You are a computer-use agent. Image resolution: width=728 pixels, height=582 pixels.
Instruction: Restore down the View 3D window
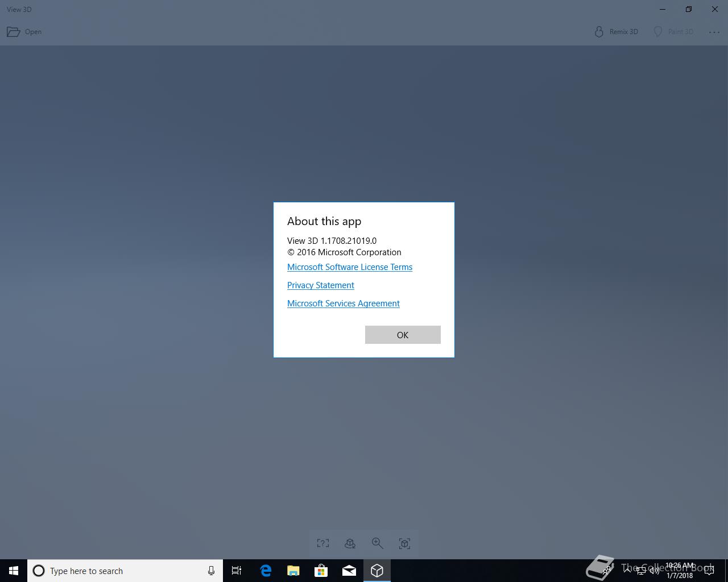pyautogui.click(x=689, y=9)
